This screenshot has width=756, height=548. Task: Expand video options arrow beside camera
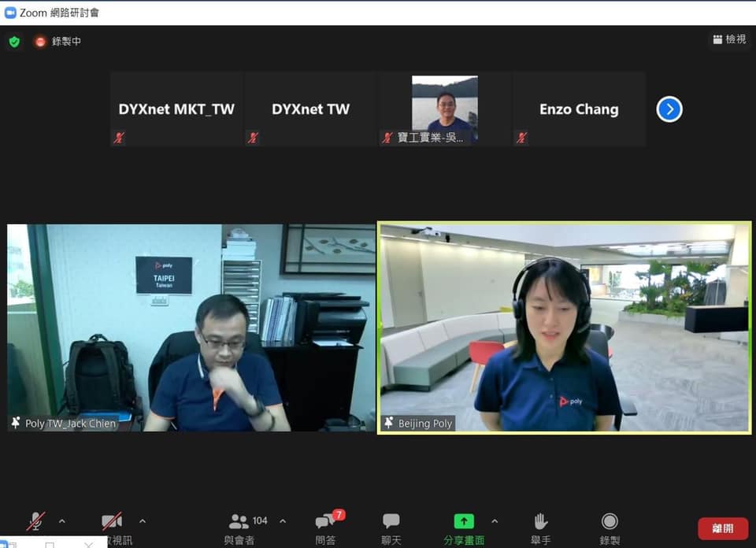pyautogui.click(x=143, y=521)
